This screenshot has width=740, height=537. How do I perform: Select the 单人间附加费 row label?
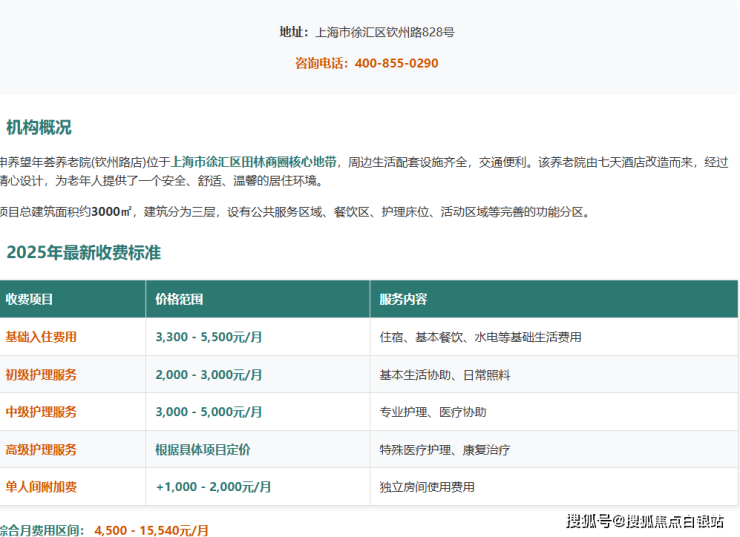[x=41, y=487]
